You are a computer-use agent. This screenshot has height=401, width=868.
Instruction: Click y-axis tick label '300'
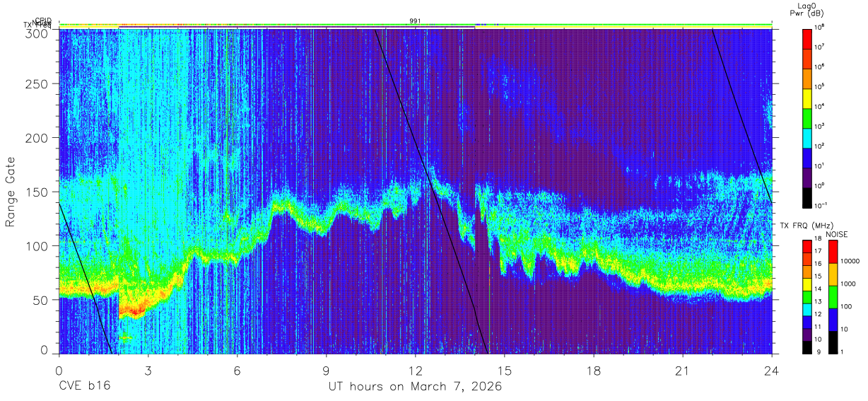pyautogui.click(x=37, y=33)
